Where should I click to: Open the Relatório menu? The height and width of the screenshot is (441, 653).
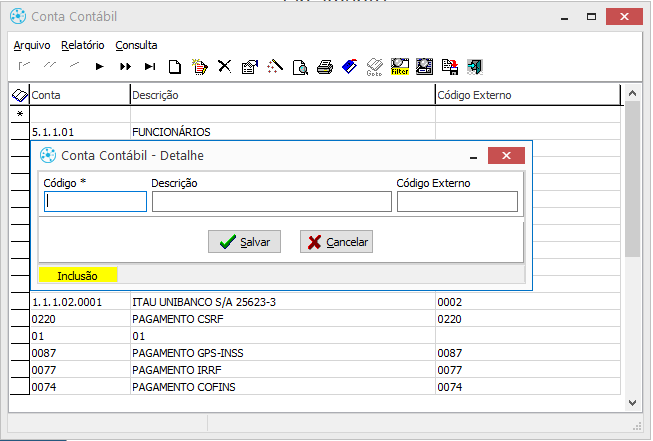tap(82, 45)
